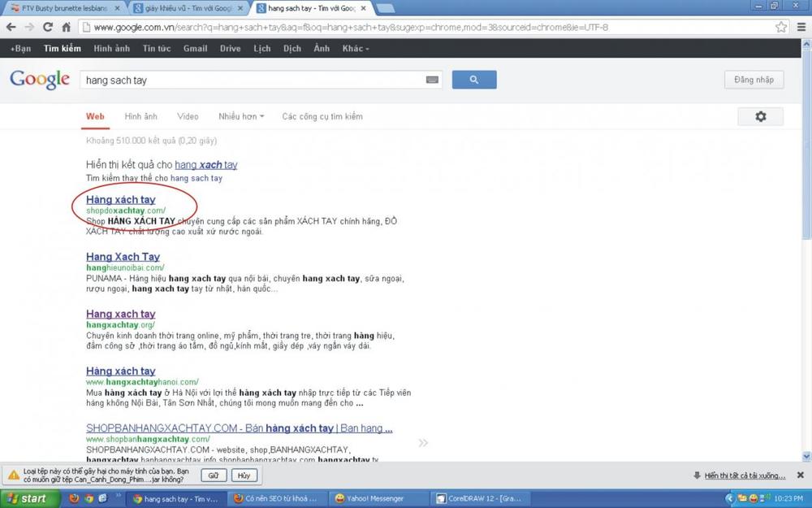
Task: Click 'Hiển thị tất cả tải xuống' link
Action: click(745, 475)
